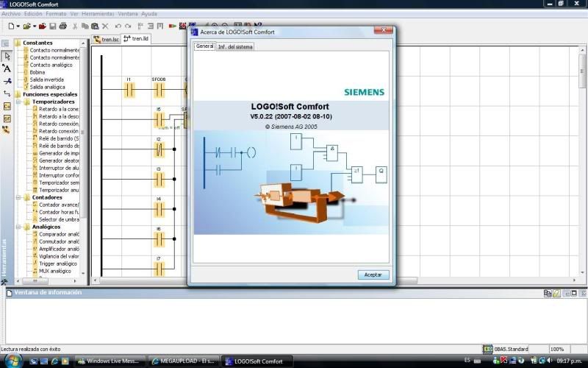Viewport: 588px width, 368px height.
Task: Click the diagram canvas vertical scrollbar
Action: (582, 71)
